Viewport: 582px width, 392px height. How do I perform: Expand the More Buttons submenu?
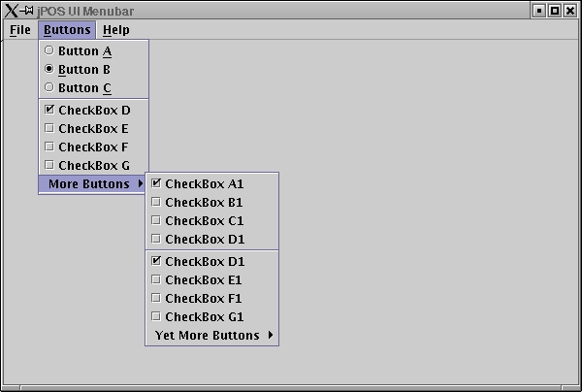(x=93, y=184)
